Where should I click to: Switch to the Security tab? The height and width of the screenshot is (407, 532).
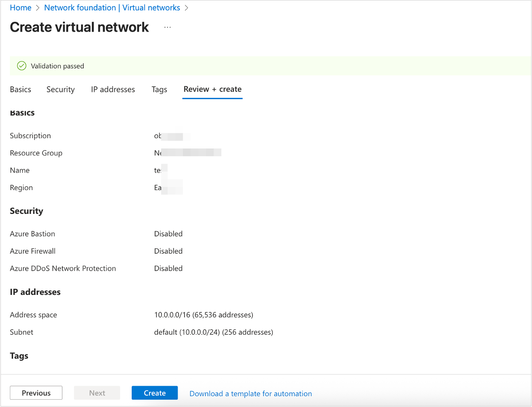61,89
